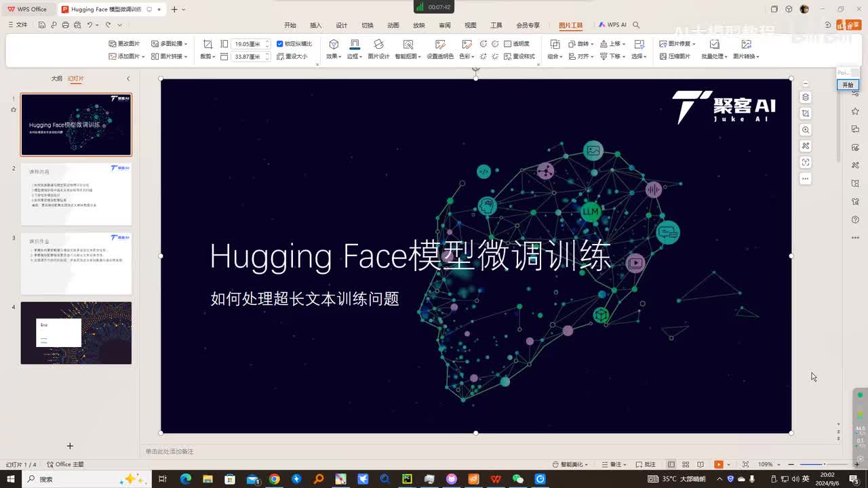
Task: Click the layers icon in floating picture toolbar
Action: coord(806,97)
